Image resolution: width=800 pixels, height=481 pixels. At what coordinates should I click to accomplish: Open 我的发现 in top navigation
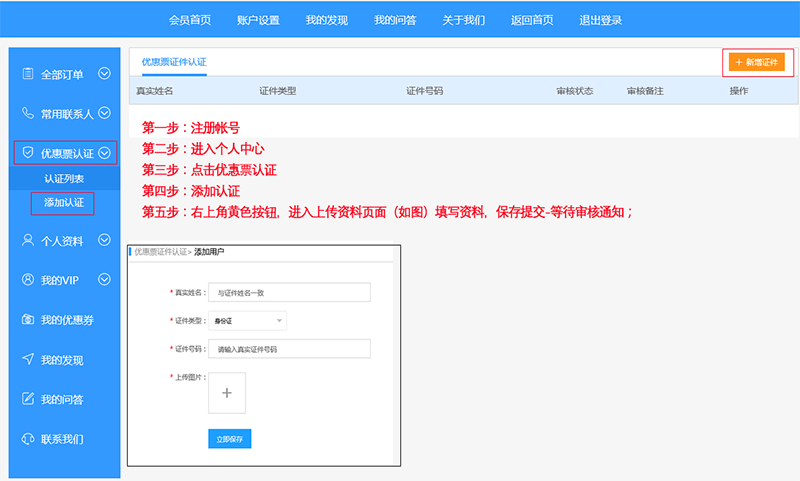tap(327, 20)
